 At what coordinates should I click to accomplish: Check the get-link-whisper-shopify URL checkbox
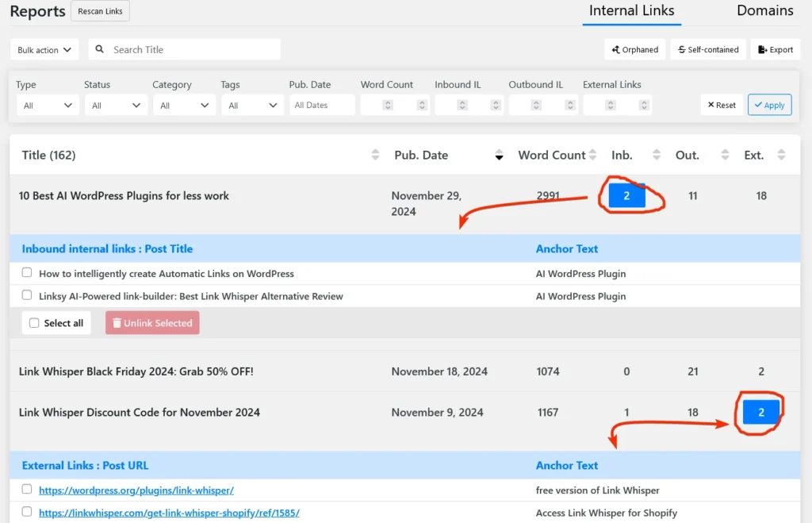27,512
